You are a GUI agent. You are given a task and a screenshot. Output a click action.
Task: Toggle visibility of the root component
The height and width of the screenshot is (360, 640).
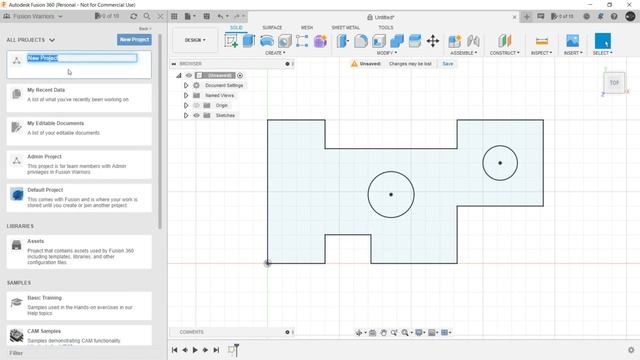coord(189,76)
